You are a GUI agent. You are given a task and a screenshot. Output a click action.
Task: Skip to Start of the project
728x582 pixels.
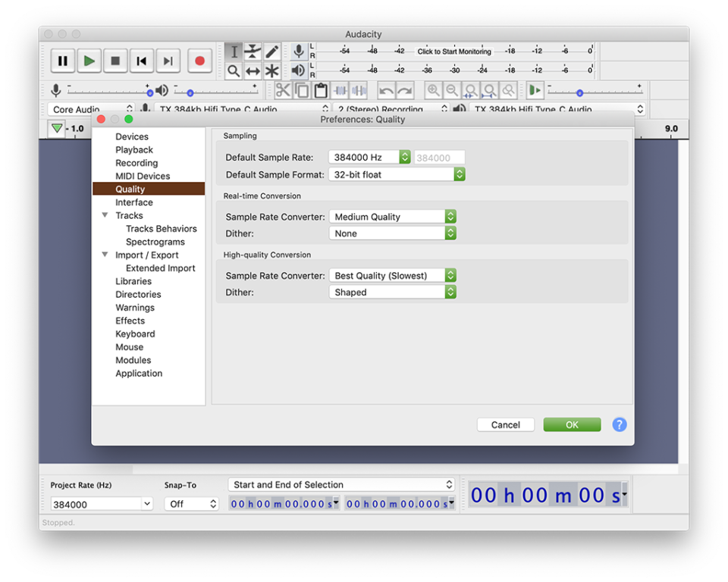[x=142, y=61]
